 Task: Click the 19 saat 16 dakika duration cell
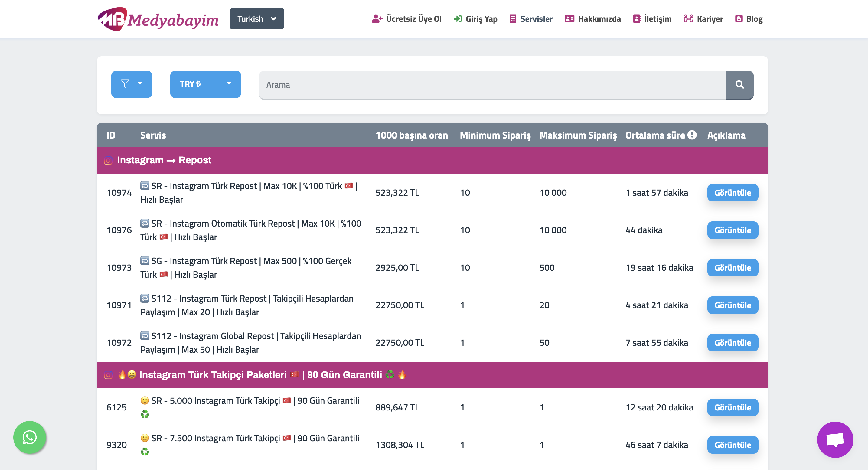pos(659,267)
